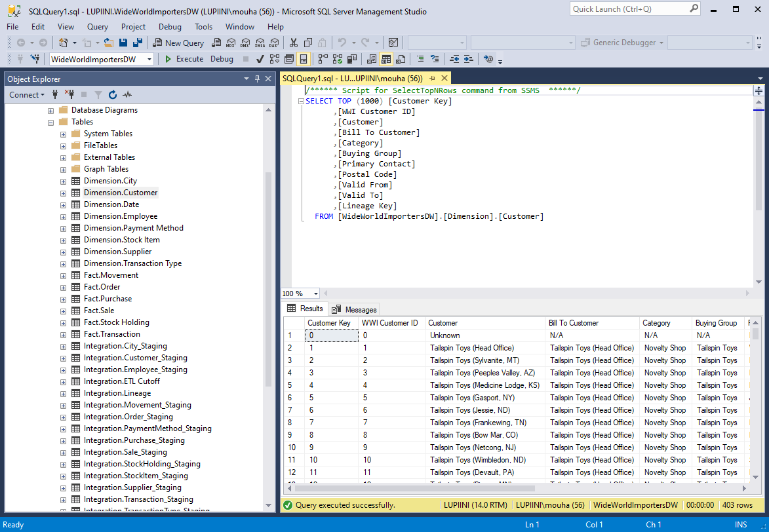Open a new Database Engine Query
The width and height of the screenshot is (769, 532).
point(216,43)
